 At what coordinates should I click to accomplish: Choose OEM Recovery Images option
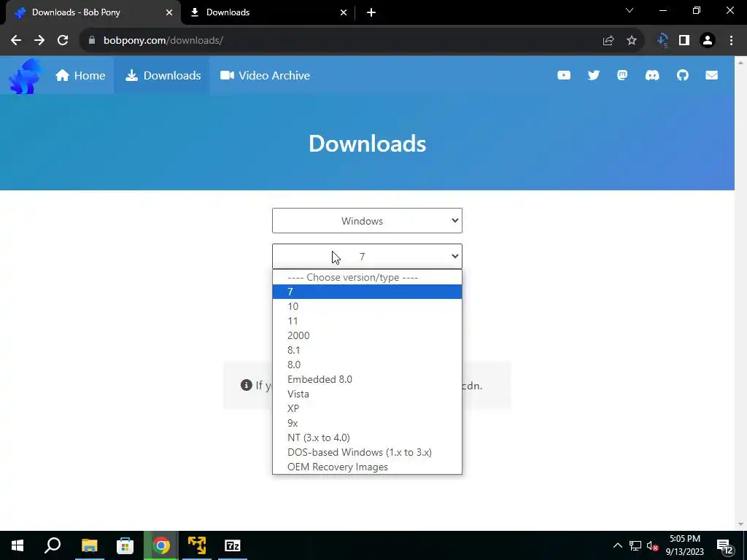coord(367,467)
